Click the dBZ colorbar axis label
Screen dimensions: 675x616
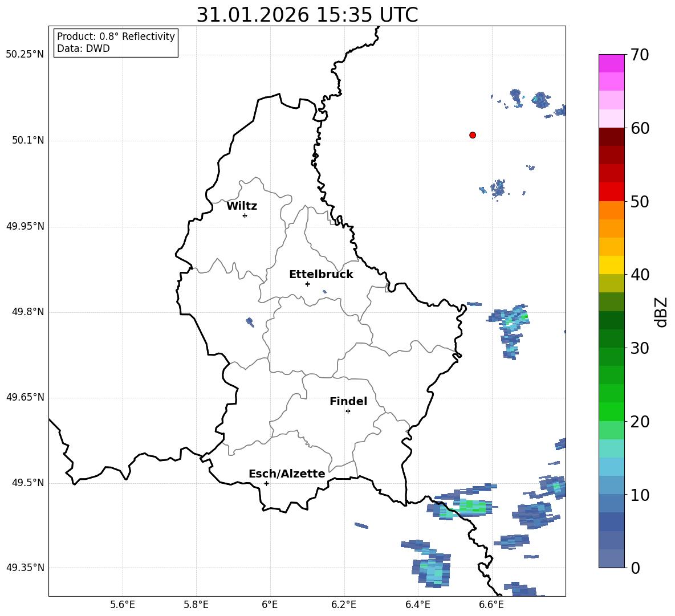point(662,312)
